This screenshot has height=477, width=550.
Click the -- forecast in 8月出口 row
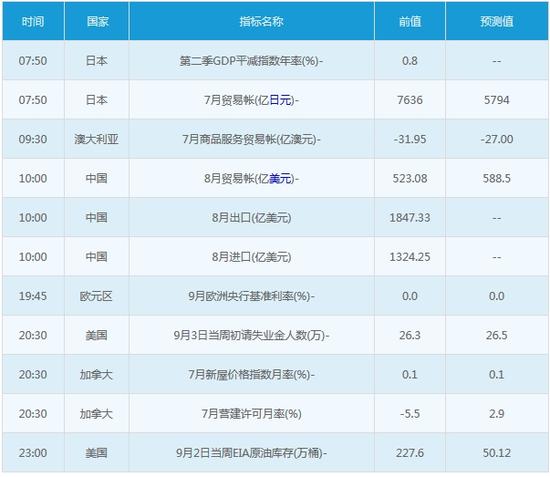[x=497, y=218]
